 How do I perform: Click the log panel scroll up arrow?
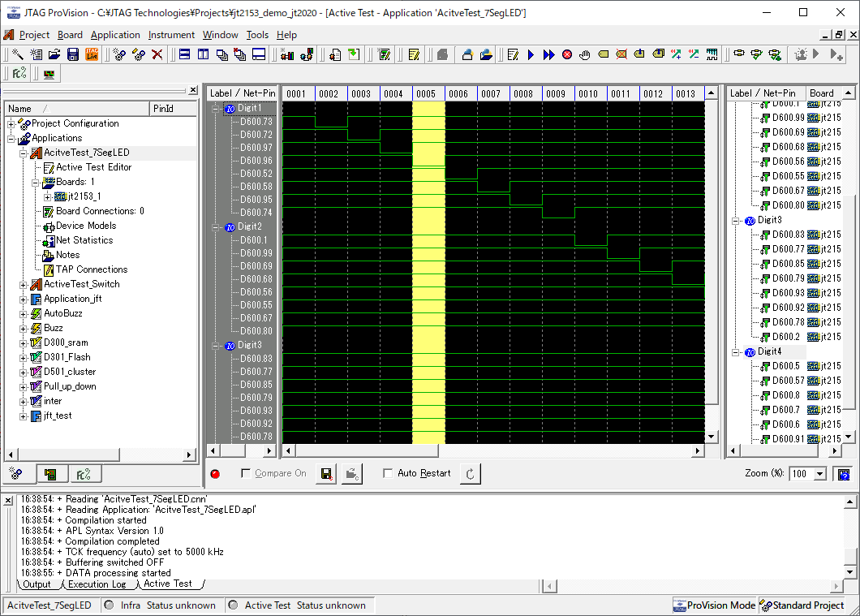[x=849, y=502]
